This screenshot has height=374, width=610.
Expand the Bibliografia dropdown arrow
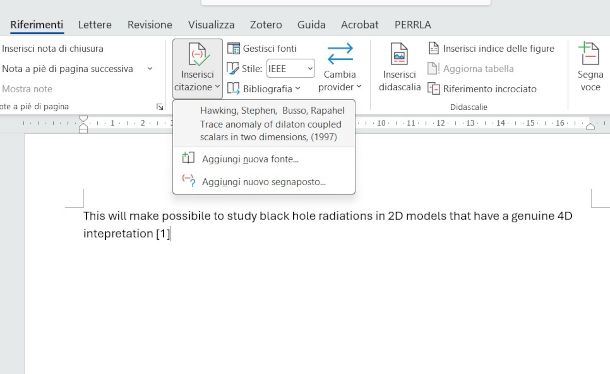(298, 88)
